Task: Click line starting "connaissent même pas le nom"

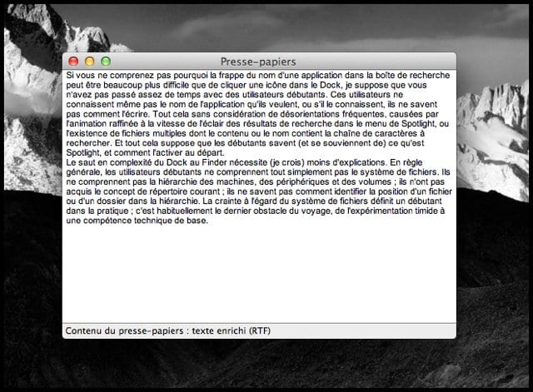Action: coord(252,104)
